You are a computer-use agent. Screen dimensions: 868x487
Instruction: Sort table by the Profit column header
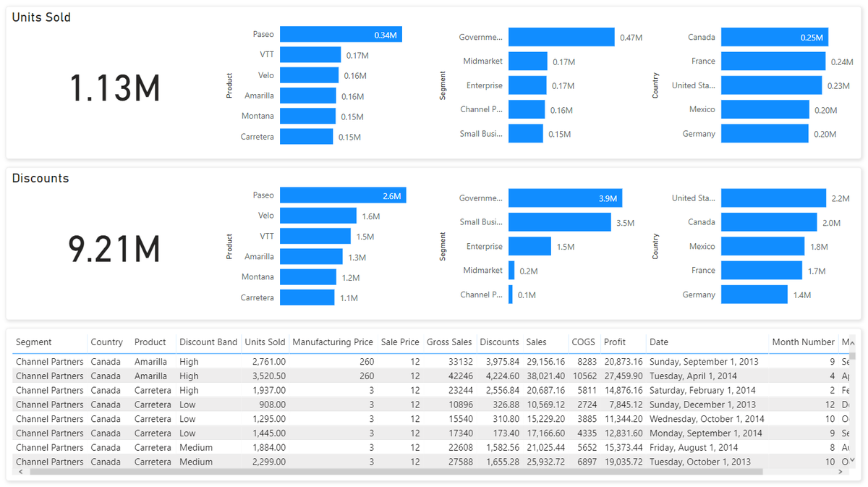[x=614, y=342]
